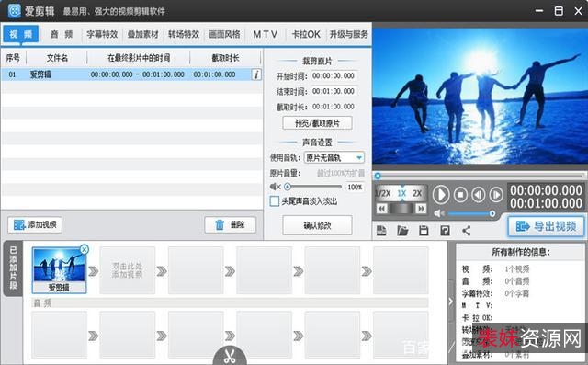
Task: Stop the video preview
Action: [460, 195]
